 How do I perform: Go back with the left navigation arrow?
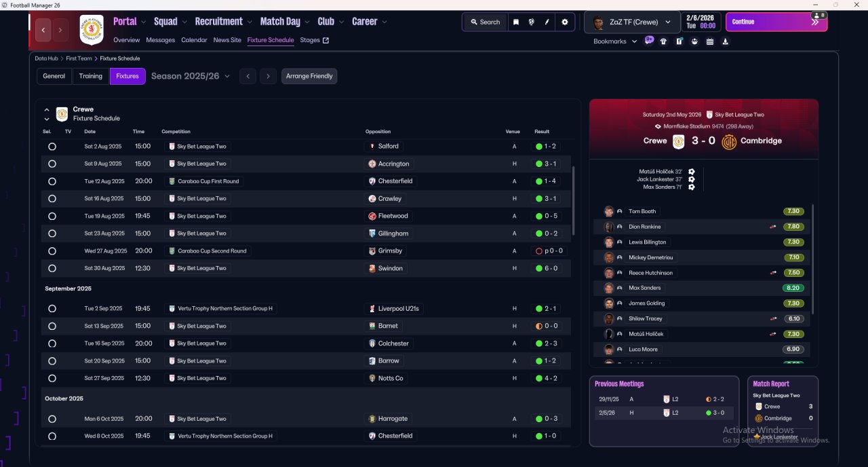[x=43, y=30]
